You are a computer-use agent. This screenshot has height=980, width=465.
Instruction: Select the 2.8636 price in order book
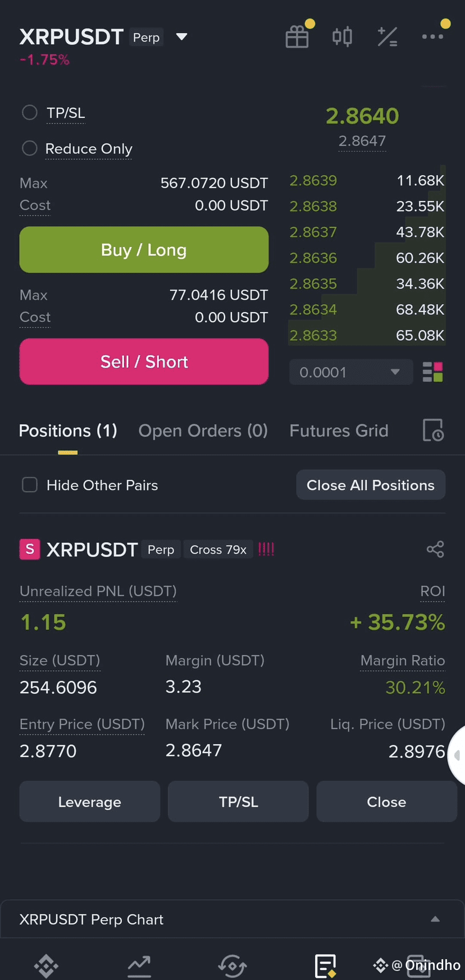(x=313, y=258)
